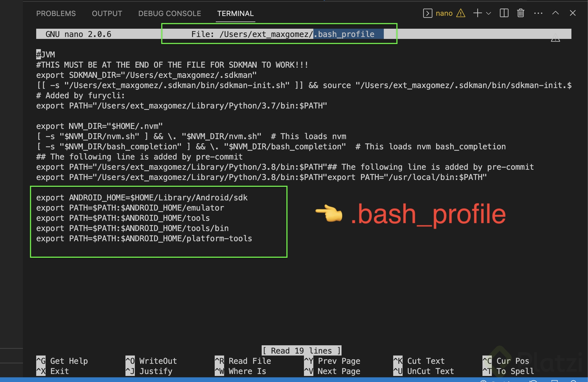Image resolution: width=588 pixels, height=382 pixels.
Task: Click the ^O WriteOut shortcut label
Action: tap(151, 361)
